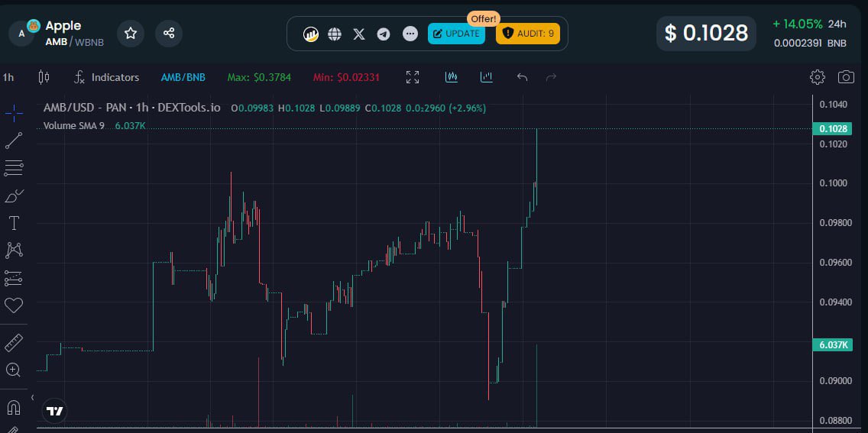Add Apple token to favorites star
The image size is (868, 433).
[131, 33]
